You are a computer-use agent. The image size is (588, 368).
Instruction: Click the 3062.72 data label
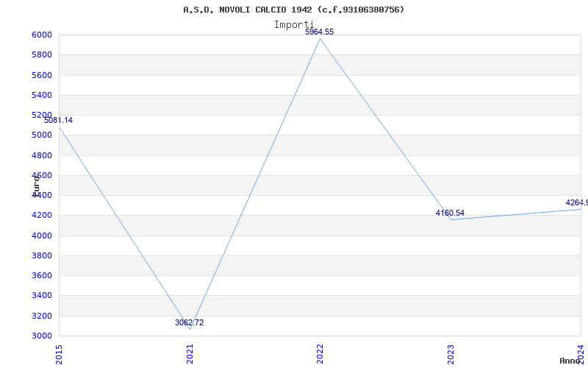click(x=190, y=322)
